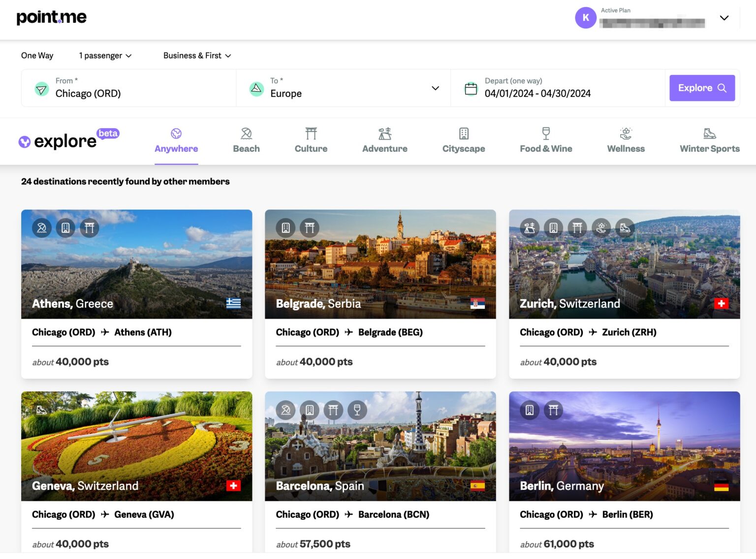
Task: Select the Food & Wine category filter
Action: 545,140
